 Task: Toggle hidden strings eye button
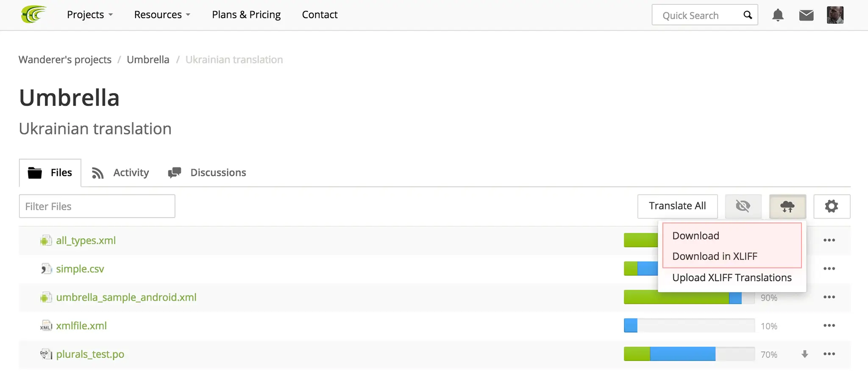(743, 206)
